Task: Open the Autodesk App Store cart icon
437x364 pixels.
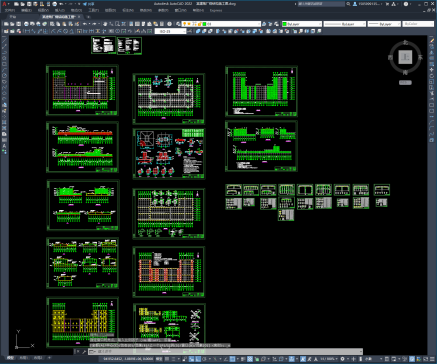Action: point(387,4)
